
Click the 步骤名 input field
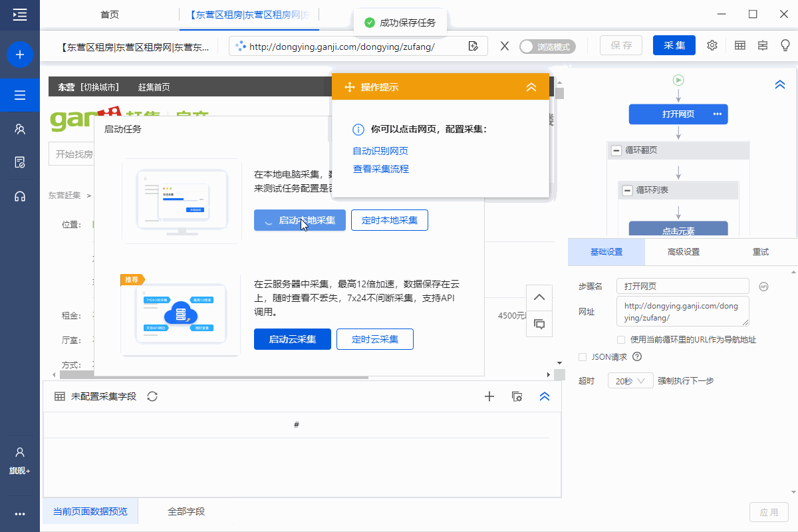pyautogui.click(x=682, y=286)
